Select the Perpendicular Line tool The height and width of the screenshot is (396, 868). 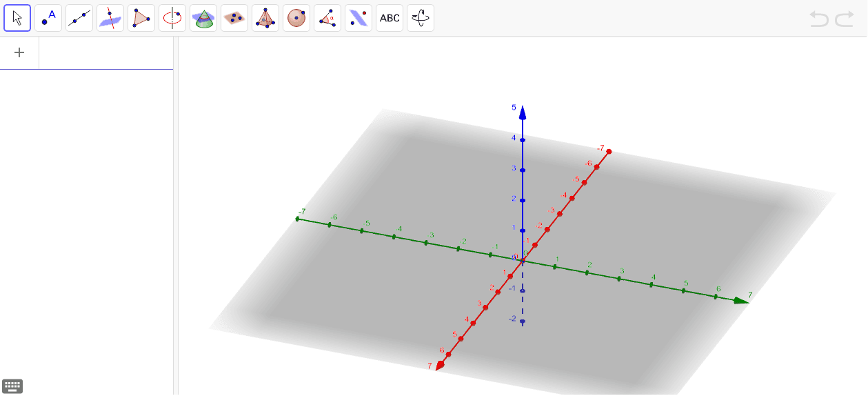(110, 18)
